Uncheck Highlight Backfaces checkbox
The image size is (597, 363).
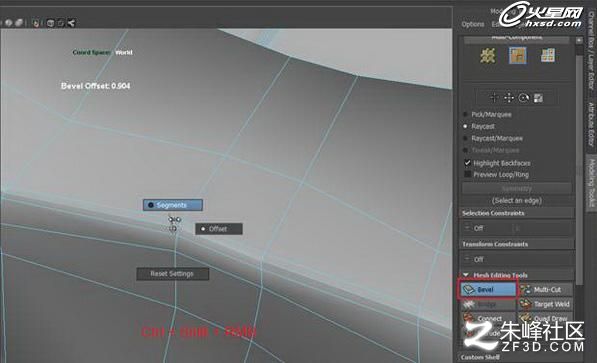(x=468, y=163)
